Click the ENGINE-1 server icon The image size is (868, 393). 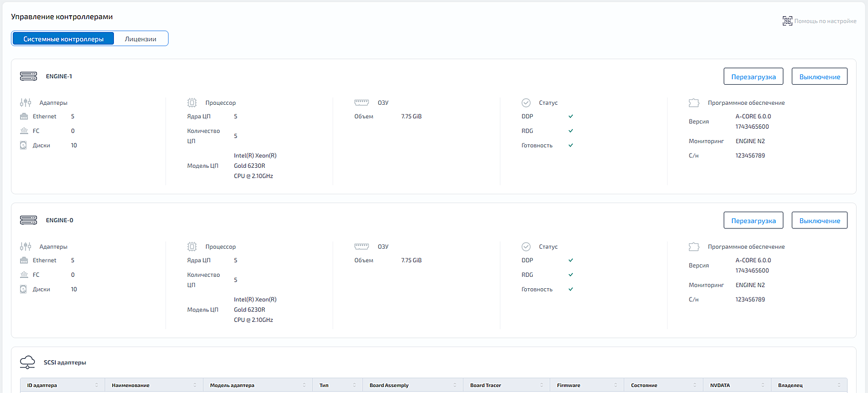click(28, 77)
